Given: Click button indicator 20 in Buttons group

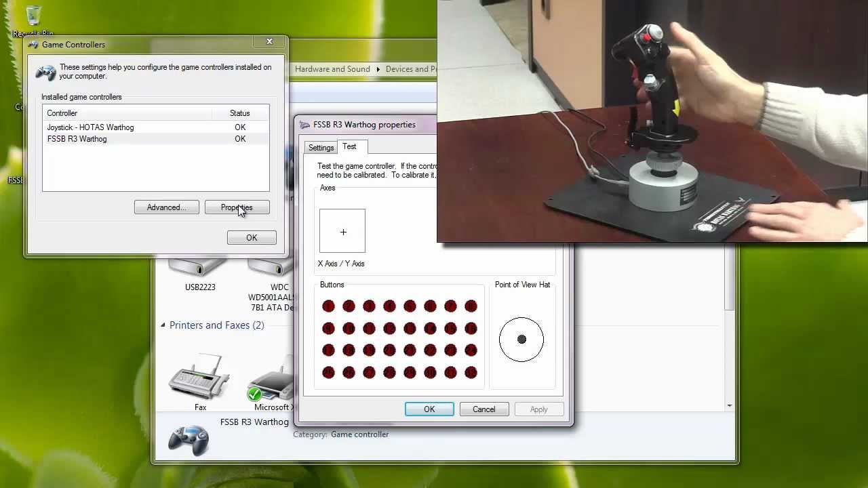Looking at the screenshot, I should pos(389,350).
